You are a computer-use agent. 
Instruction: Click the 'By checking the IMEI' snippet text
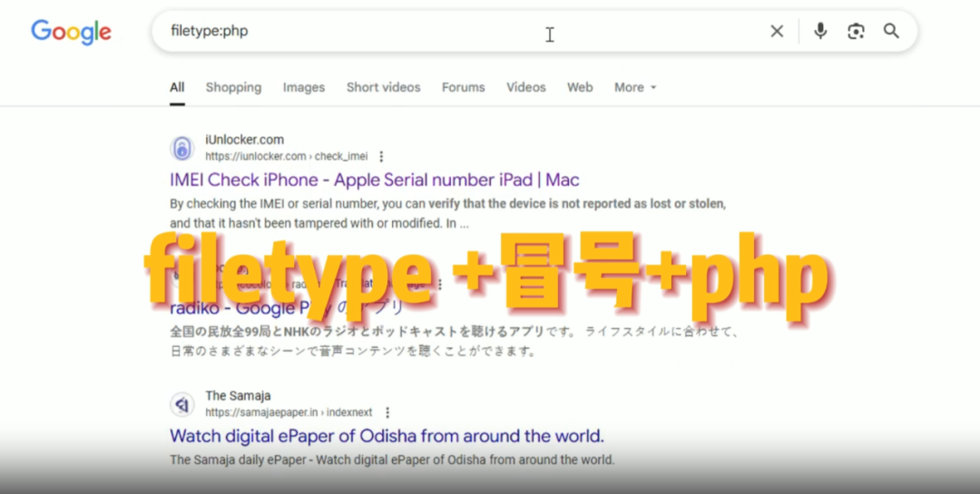click(447, 213)
